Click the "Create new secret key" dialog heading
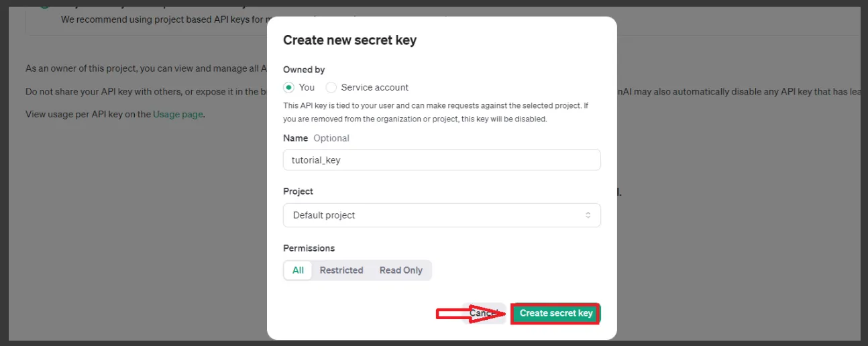 349,40
